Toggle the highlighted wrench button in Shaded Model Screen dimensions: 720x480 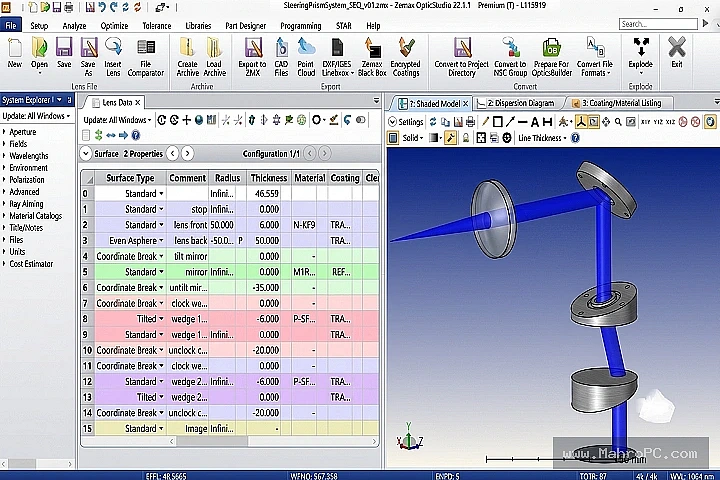(x=450, y=138)
